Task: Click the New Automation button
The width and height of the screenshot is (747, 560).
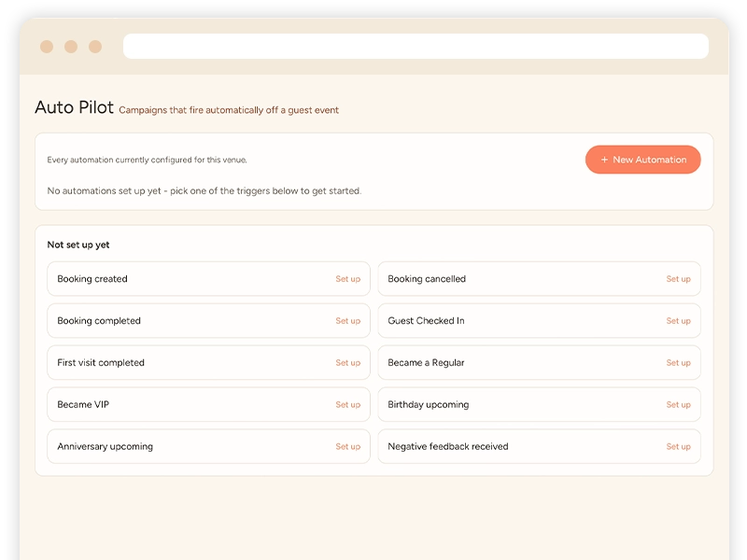Action: [x=642, y=160]
